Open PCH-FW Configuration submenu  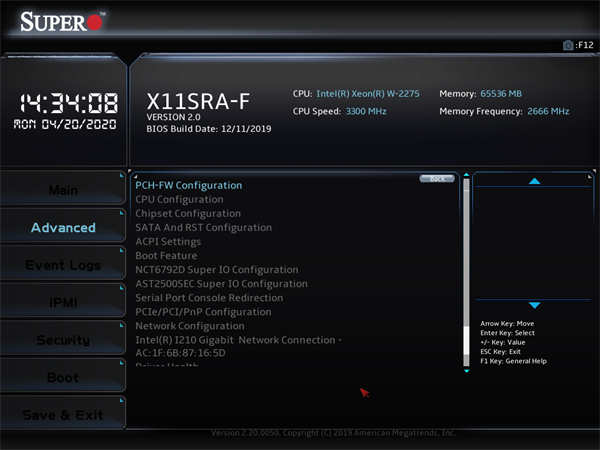(x=189, y=186)
